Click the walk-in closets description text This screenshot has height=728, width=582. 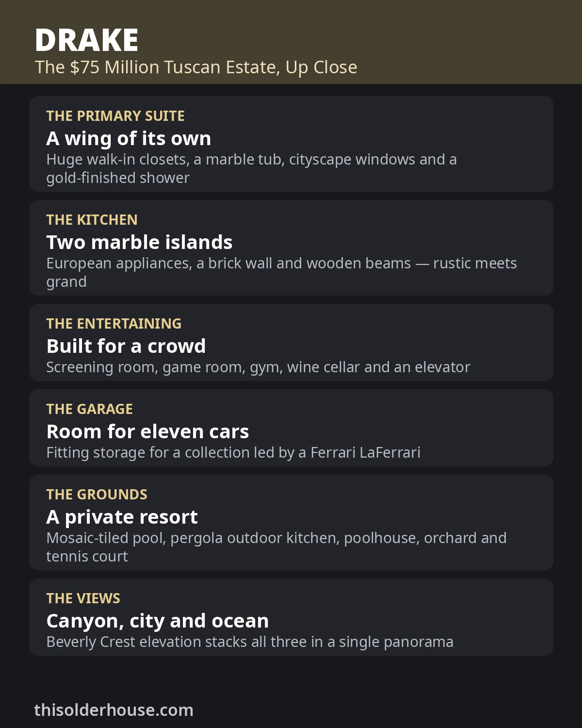[251, 168]
